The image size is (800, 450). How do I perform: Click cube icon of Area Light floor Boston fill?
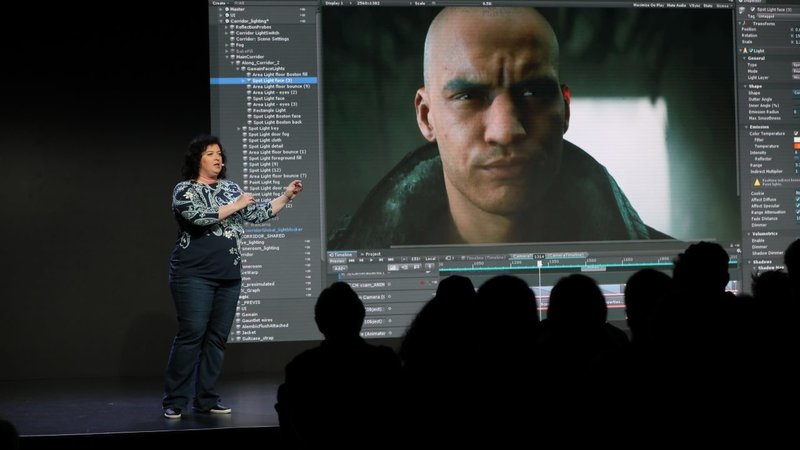248,74
